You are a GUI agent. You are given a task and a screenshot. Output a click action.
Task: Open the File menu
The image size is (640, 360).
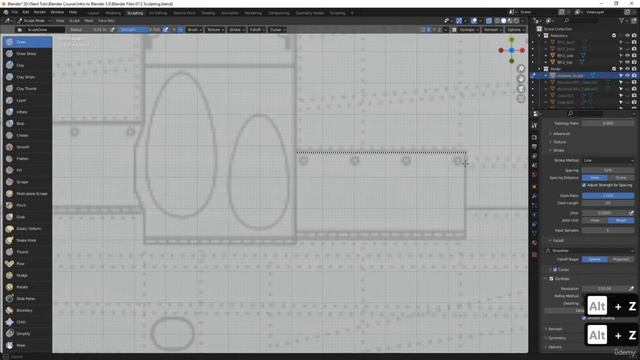coord(14,12)
